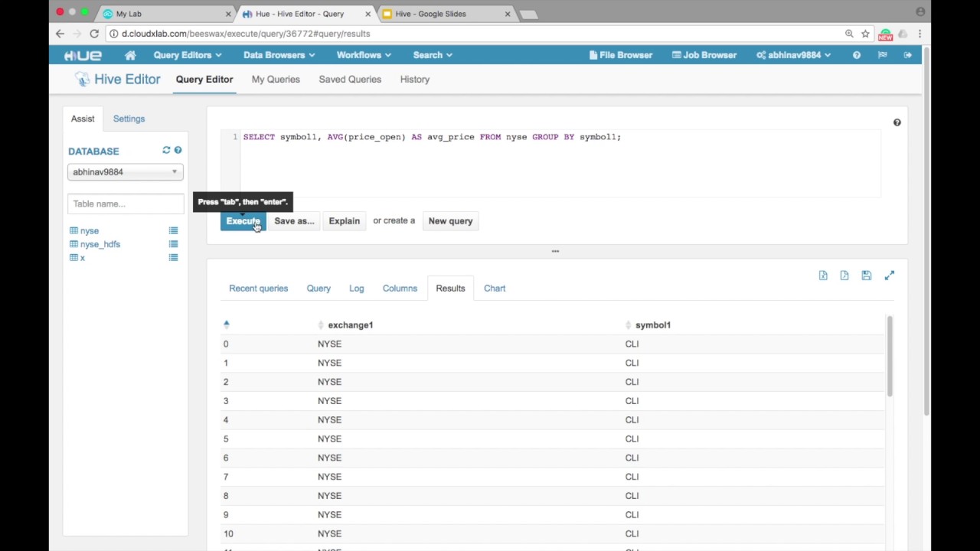This screenshot has width=980, height=551.
Task: Open the History tab
Action: [x=415, y=80]
